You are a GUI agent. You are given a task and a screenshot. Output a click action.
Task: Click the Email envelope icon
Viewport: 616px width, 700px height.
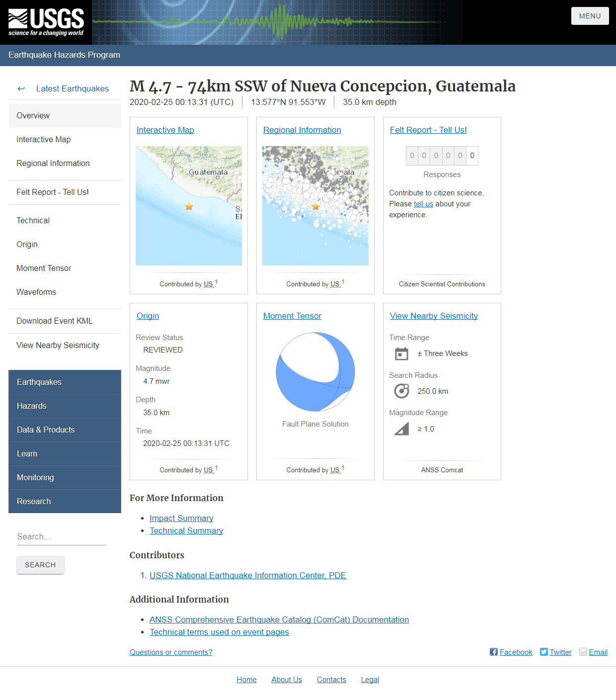coord(583,652)
